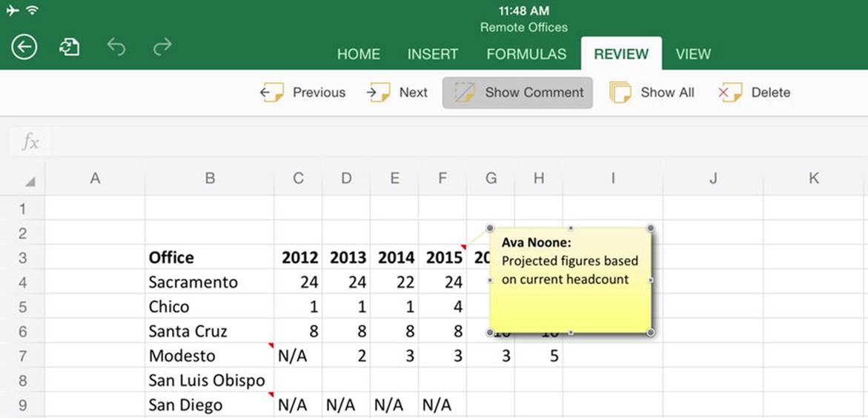This screenshot has width=868, height=418.
Task: Select column B header
Action: pos(210,179)
